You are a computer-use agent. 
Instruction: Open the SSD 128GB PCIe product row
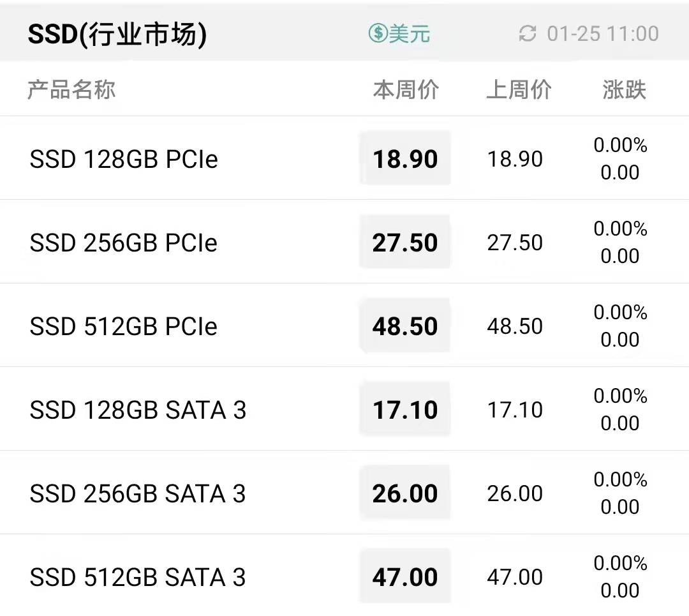click(x=344, y=158)
